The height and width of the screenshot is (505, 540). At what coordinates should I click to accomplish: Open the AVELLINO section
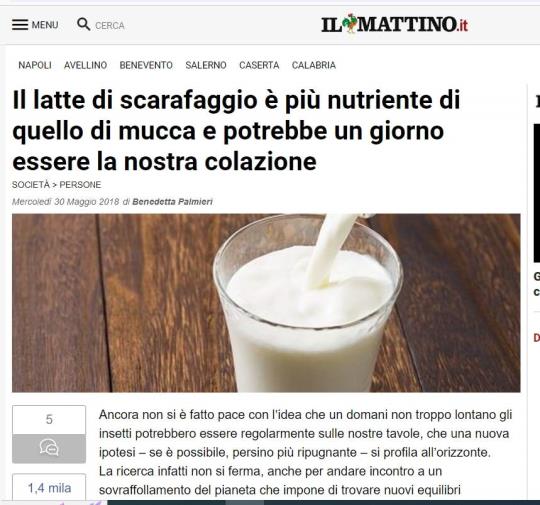click(x=85, y=65)
